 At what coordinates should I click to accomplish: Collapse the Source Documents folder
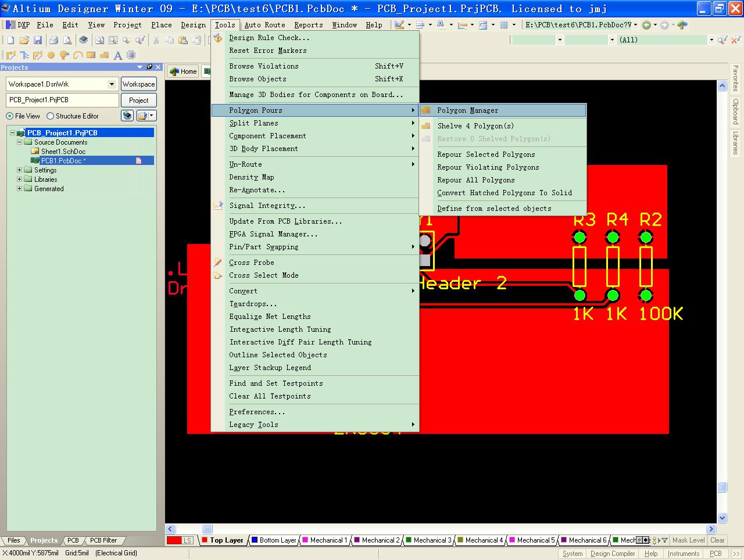19,142
